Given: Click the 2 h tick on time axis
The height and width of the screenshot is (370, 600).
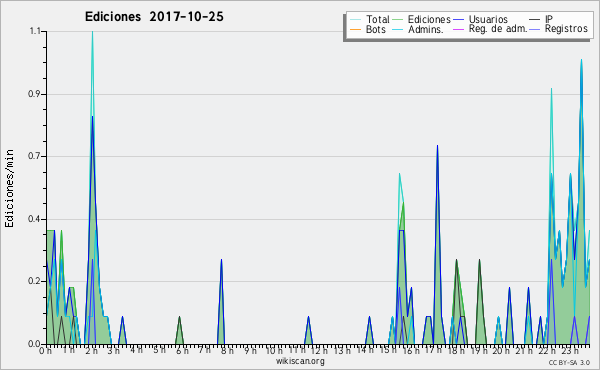Looking at the screenshot, I should (92, 350).
